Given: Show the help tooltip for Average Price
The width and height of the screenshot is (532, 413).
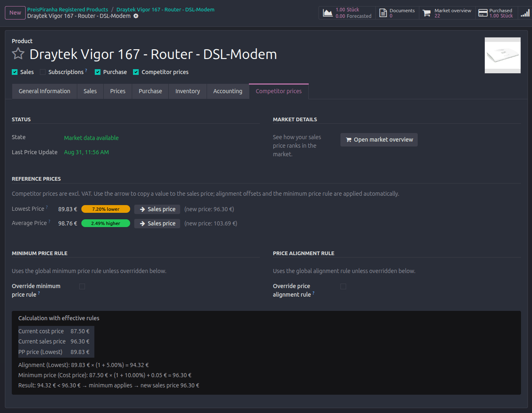Looking at the screenshot, I should click(x=50, y=221).
